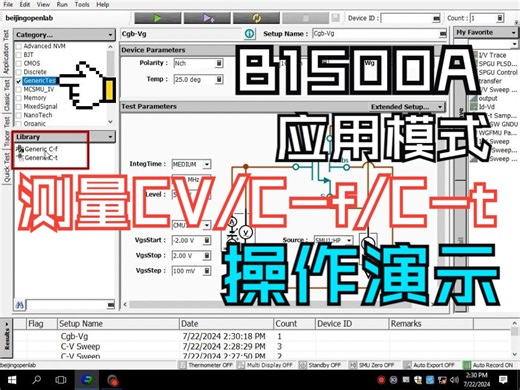Run the single measurement with green play button
Image resolution: width=520 pixels, height=390 pixels.
tap(158, 18)
